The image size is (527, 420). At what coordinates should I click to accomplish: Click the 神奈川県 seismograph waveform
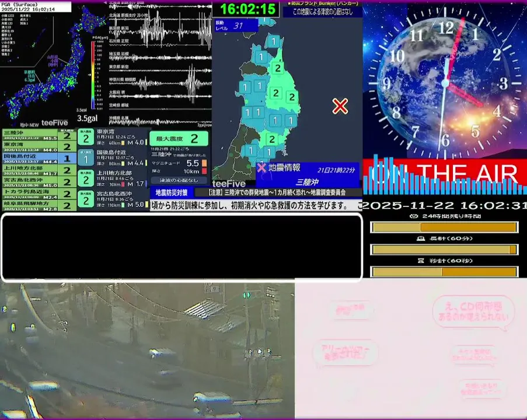pos(160,82)
